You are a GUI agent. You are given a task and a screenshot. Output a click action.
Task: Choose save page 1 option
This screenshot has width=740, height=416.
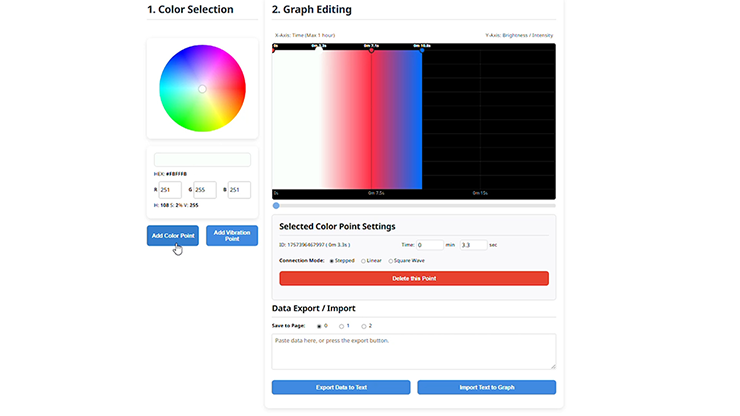point(341,326)
